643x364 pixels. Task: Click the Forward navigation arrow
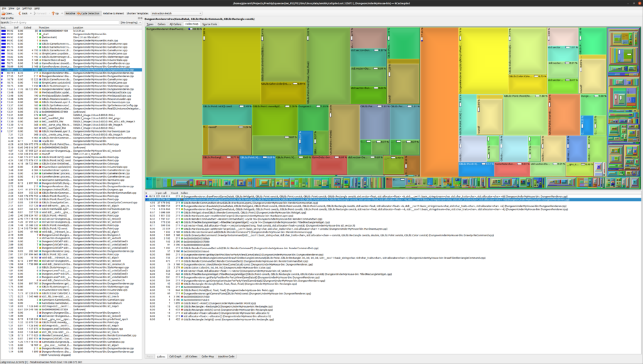pyautogui.click(x=40, y=13)
